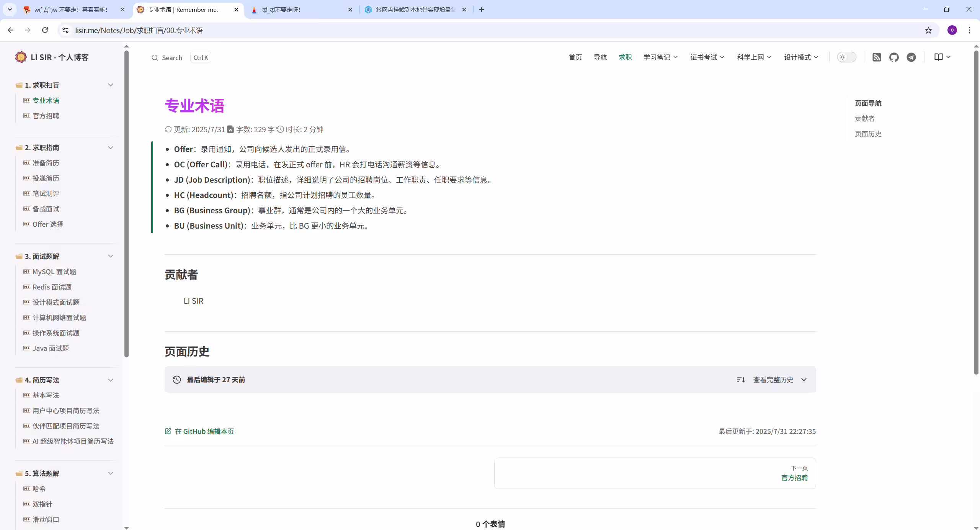The height and width of the screenshot is (530, 980).
Task: Collapse the 4. 简历写法 sidebar group
Action: 111,380
